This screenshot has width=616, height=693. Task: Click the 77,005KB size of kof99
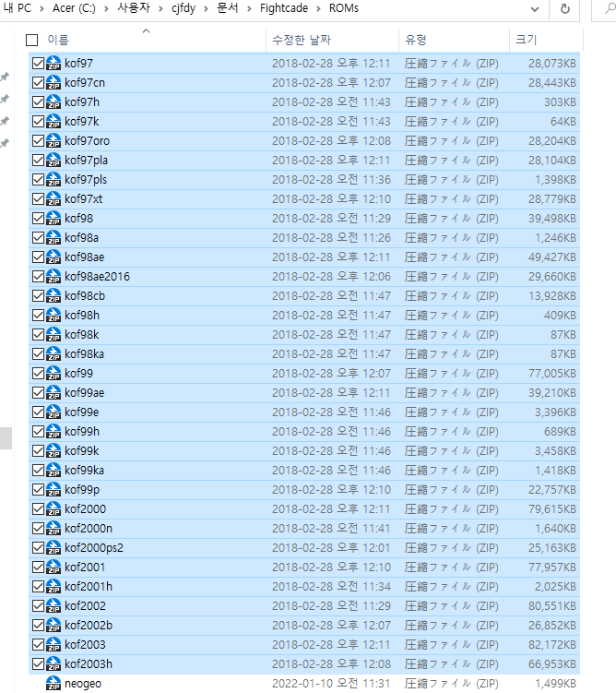(x=552, y=374)
